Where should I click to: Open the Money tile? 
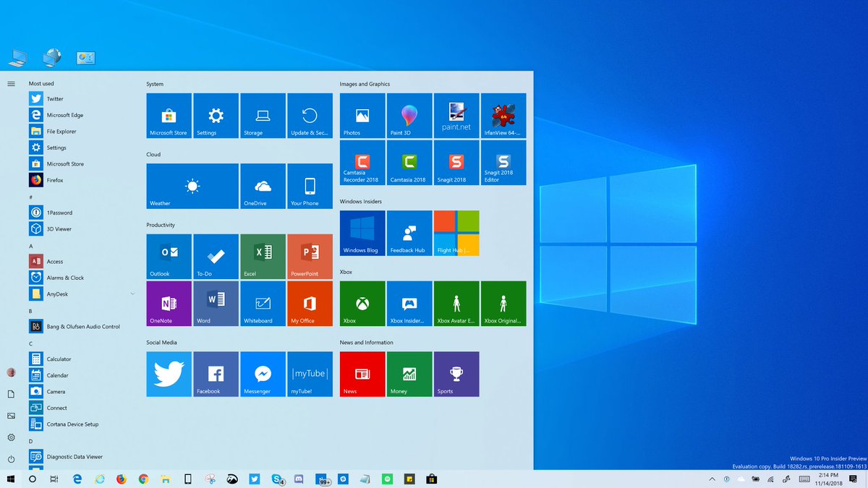coord(409,374)
